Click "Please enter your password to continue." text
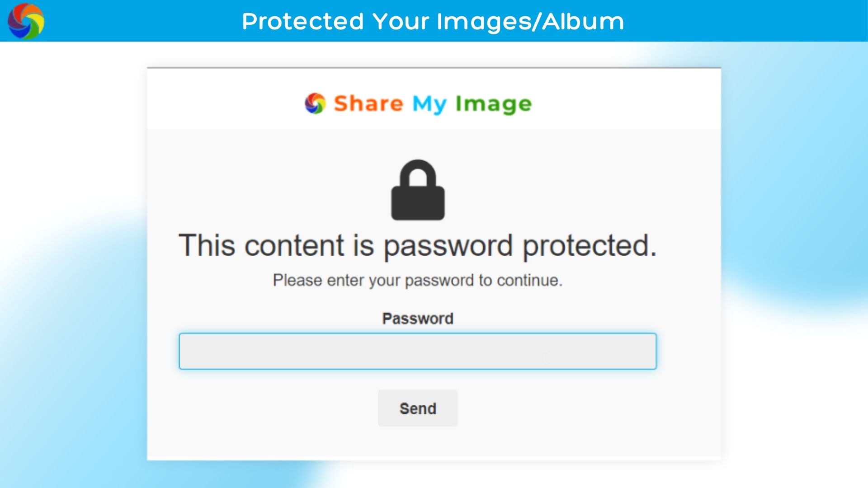Image resolution: width=868 pixels, height=488 pixels. point(418,280)
